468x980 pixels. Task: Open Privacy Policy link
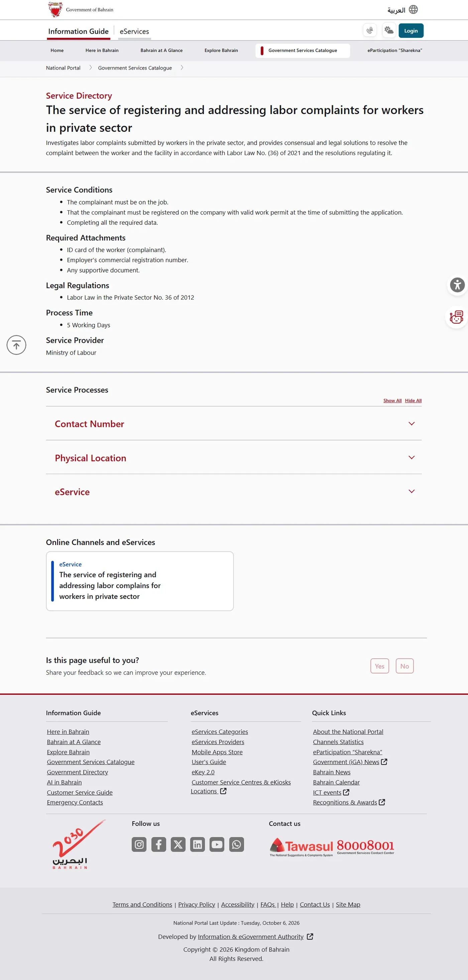coord(196,904)
